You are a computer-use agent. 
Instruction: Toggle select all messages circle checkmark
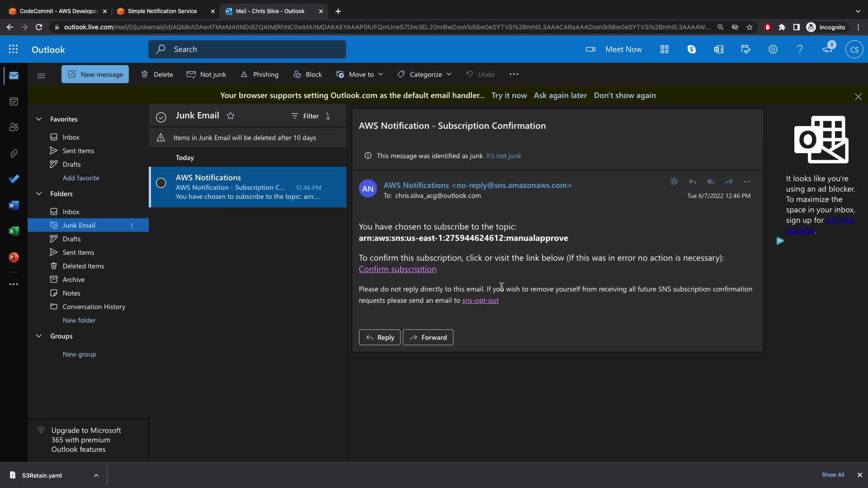(x=161, y=117)
